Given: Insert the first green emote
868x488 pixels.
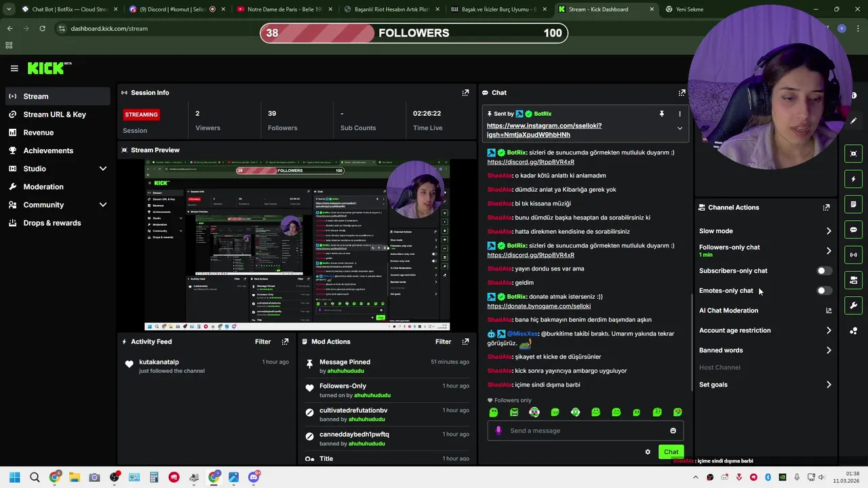Looking at the screenshot, I should pos(494,412).
